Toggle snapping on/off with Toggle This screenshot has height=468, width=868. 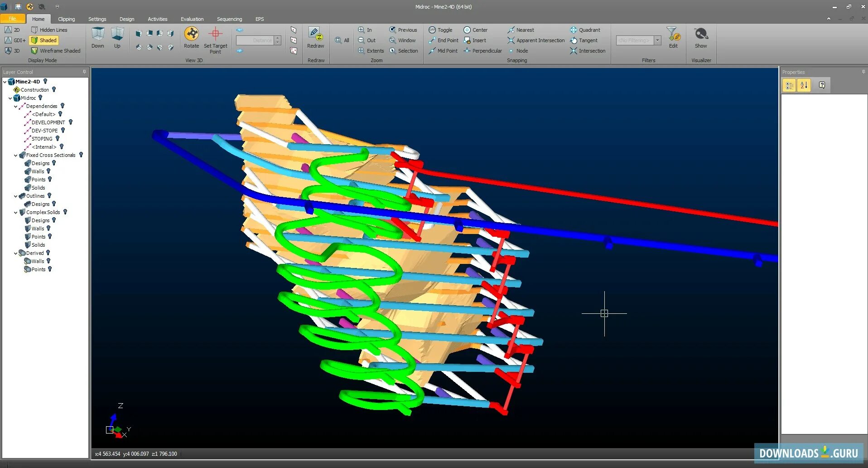[440, 30]
